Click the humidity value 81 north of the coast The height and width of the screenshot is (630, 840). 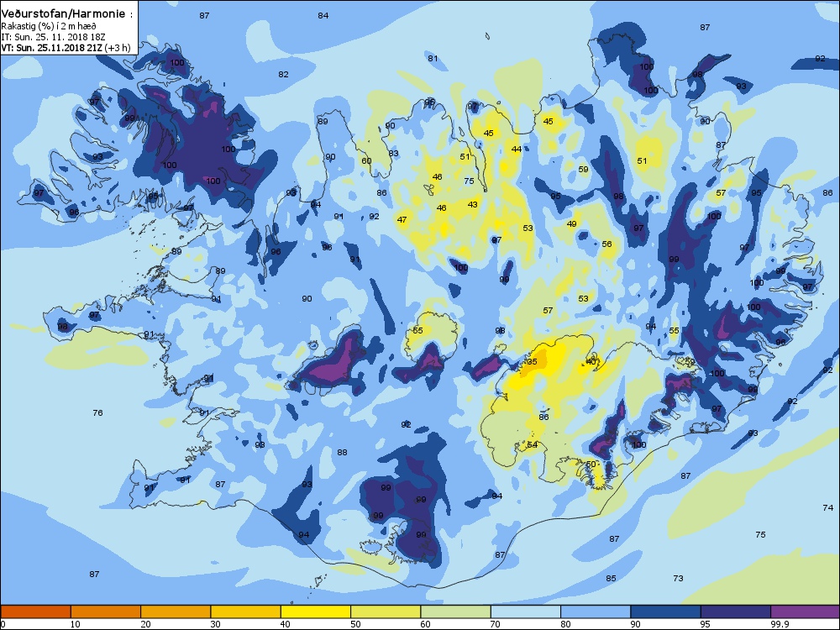[433, 59]
